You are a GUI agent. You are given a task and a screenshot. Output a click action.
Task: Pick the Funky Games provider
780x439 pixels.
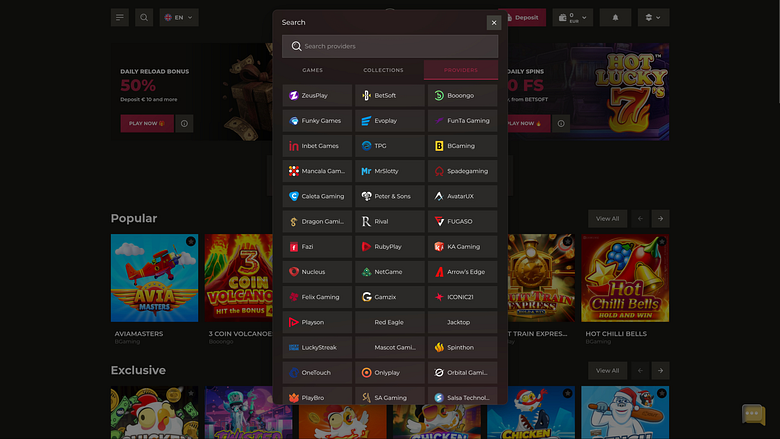317,121
